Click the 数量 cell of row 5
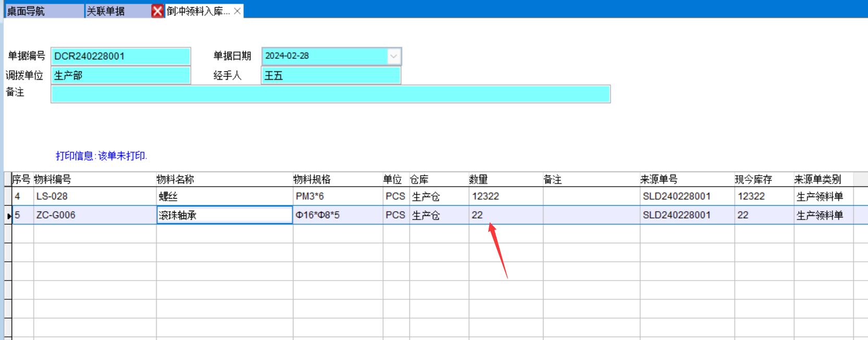Image resolution: width=868 pixels, height=340 pixels. [505, 215]
